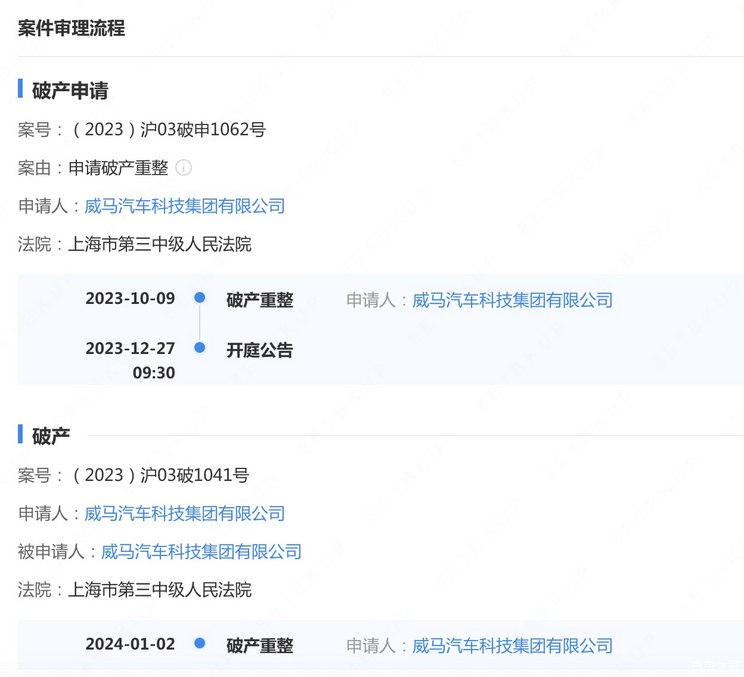744x677 pixels.
Task: Open the 被申请人 威马汽车科技集团有限公司 link
Action: point(201,551)
